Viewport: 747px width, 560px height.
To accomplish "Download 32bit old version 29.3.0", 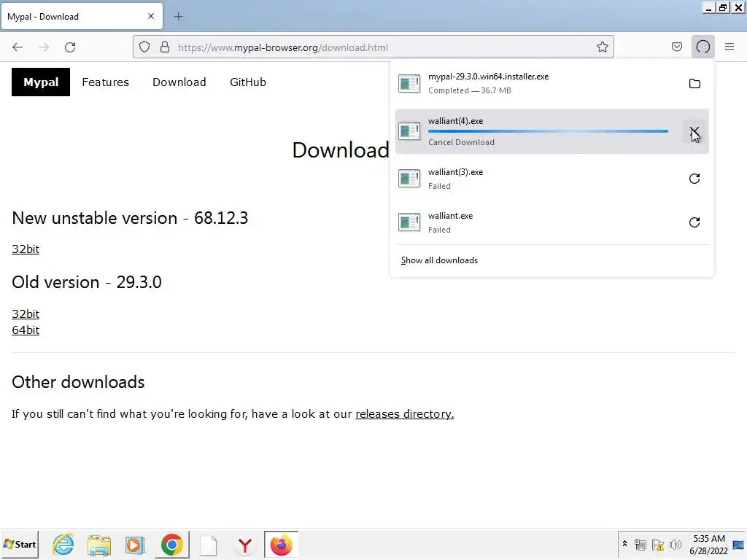I will coord(26,314).
